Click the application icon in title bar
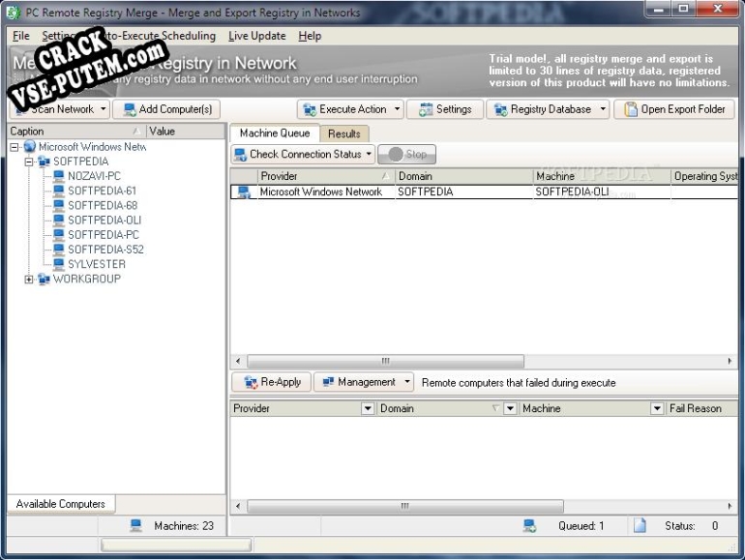 pos(14,13)
